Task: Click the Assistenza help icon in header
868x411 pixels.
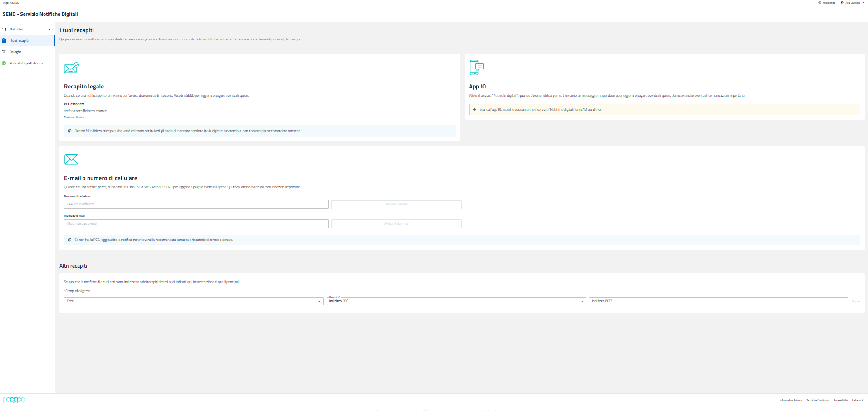Action: tap(819, 3)
